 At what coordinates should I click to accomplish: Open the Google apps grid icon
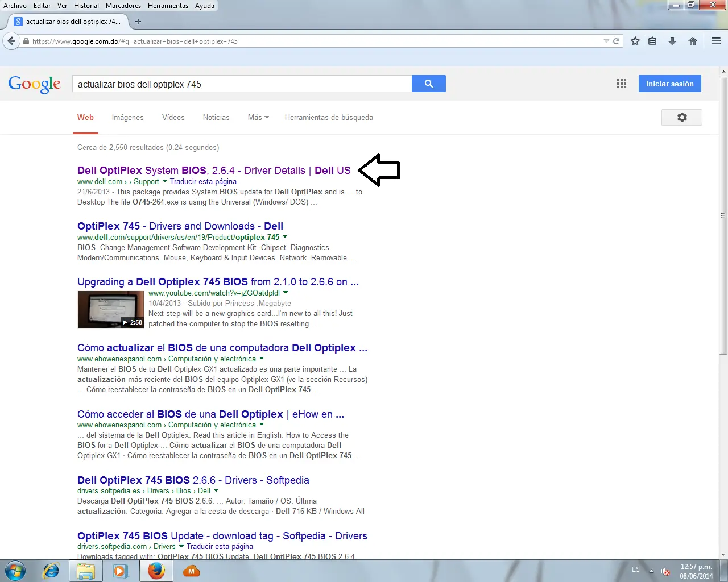tap(622, 84)
